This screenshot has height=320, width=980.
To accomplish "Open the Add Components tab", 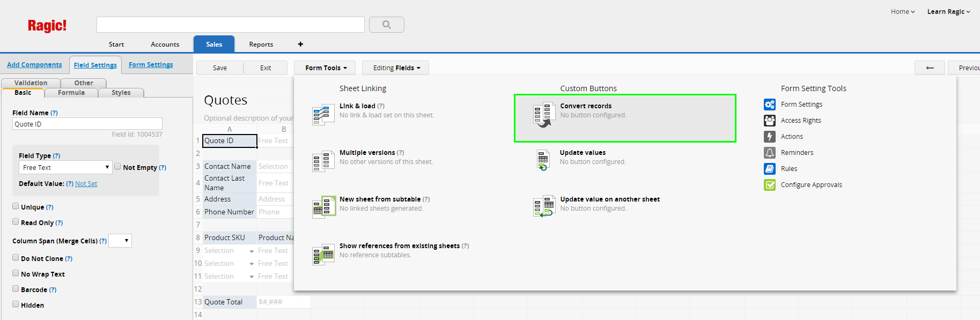I will 34,65.
